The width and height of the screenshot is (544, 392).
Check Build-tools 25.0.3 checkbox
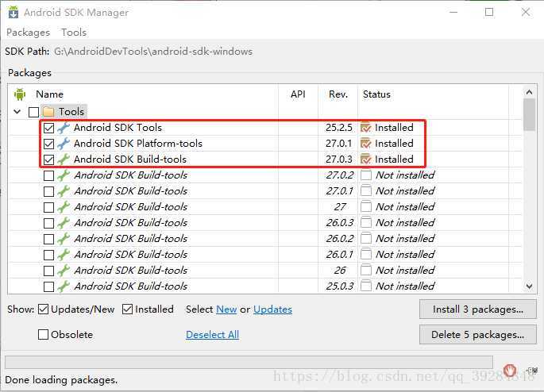(x=49, y=287)
